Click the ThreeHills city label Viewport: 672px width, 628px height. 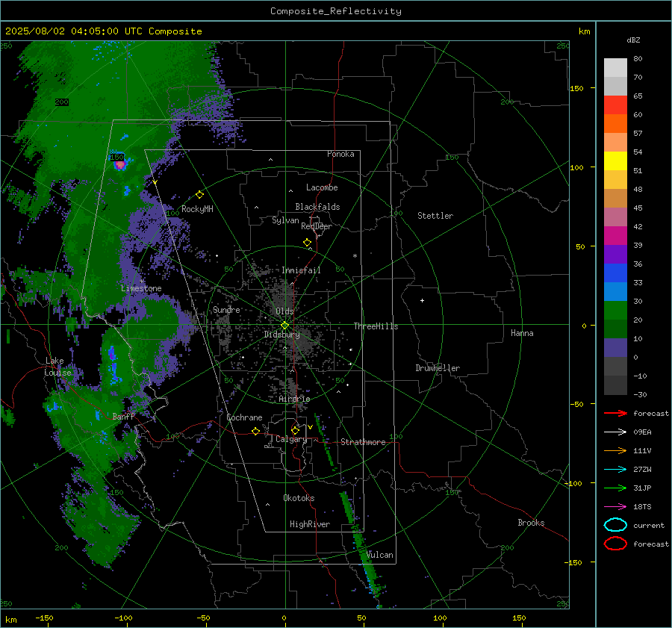pos(376,326)
